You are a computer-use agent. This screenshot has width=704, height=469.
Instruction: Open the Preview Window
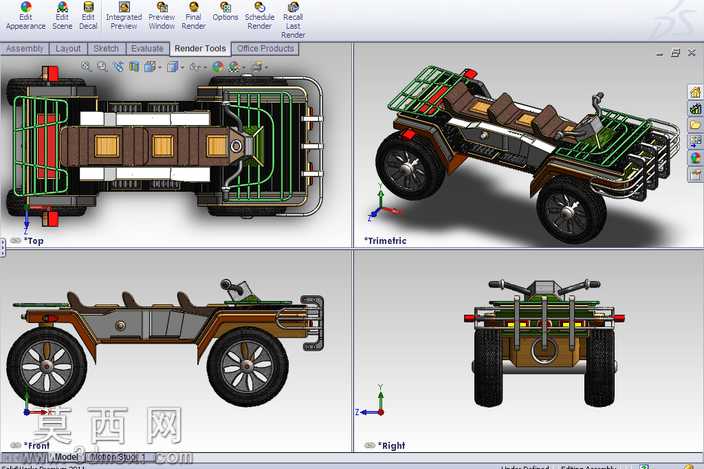tap(162, 16)
